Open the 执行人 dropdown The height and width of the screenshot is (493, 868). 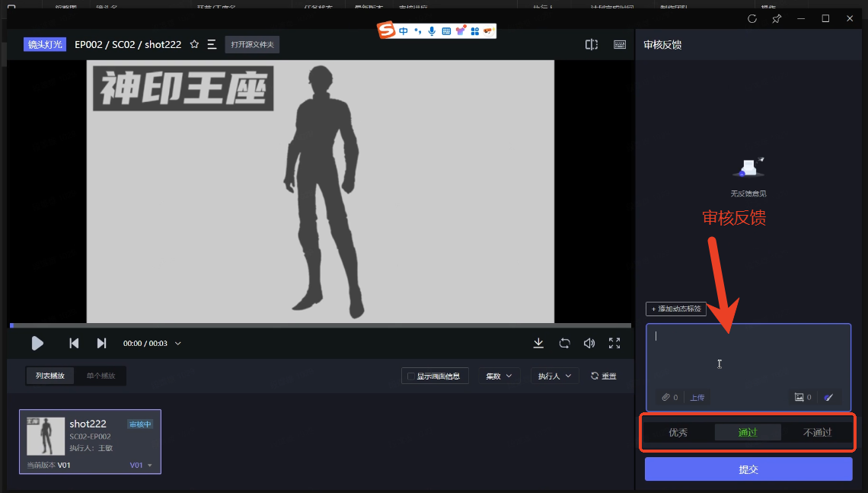tap(554, 376)
